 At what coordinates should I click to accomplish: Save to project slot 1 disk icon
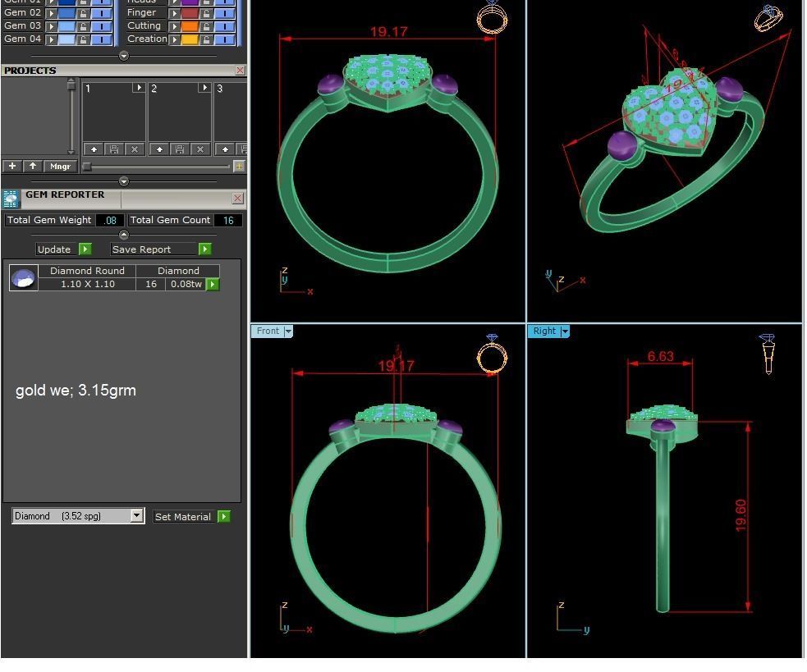pyautogui.click(x=114, y=149)
